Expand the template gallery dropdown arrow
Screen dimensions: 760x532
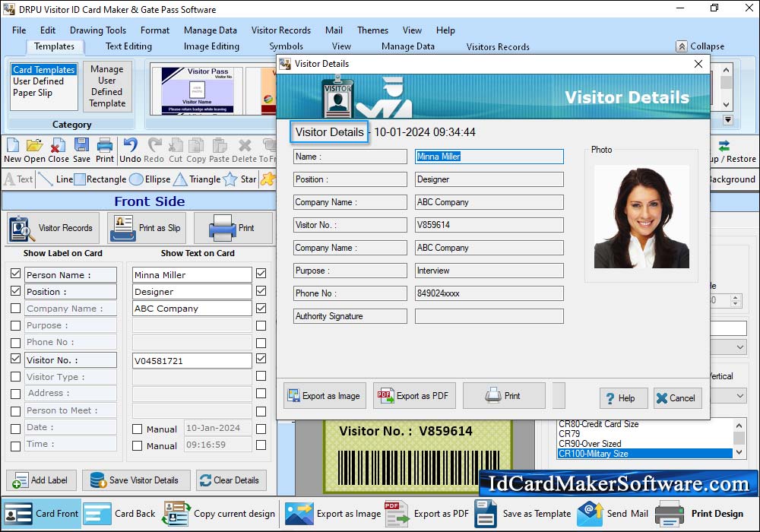click(x=727, y=119)
